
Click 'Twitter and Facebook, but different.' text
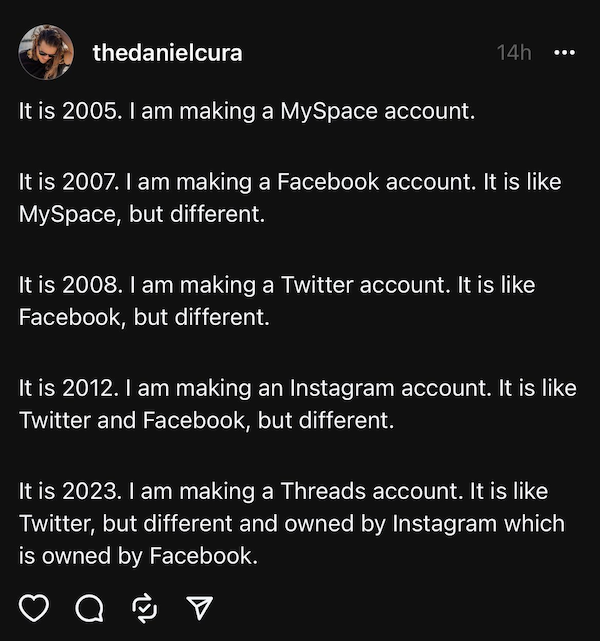pyautogui.click(x=206, y=420)
